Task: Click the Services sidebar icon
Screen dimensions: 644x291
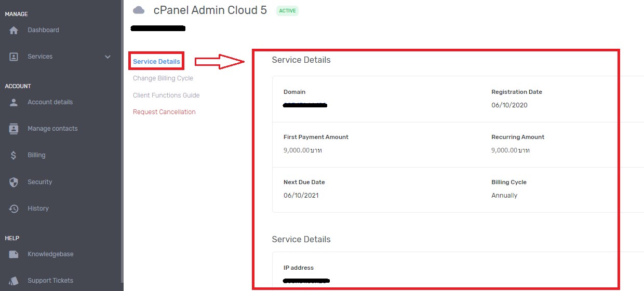Action: (x=14, y=57)
